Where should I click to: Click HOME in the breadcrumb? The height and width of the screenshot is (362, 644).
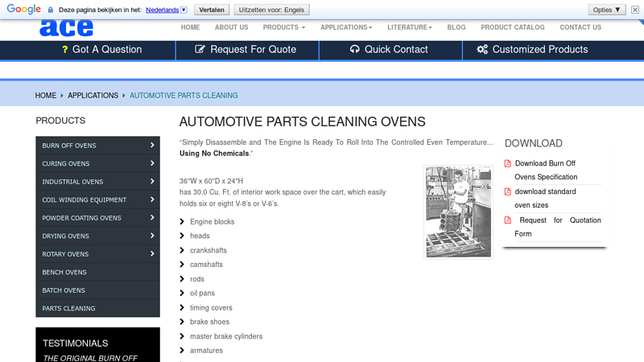[46, 96]
